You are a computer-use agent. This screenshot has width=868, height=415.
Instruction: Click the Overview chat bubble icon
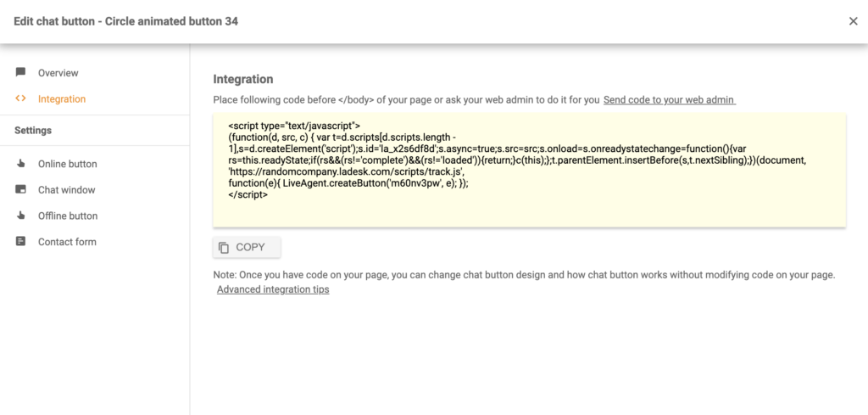(20, 73)
